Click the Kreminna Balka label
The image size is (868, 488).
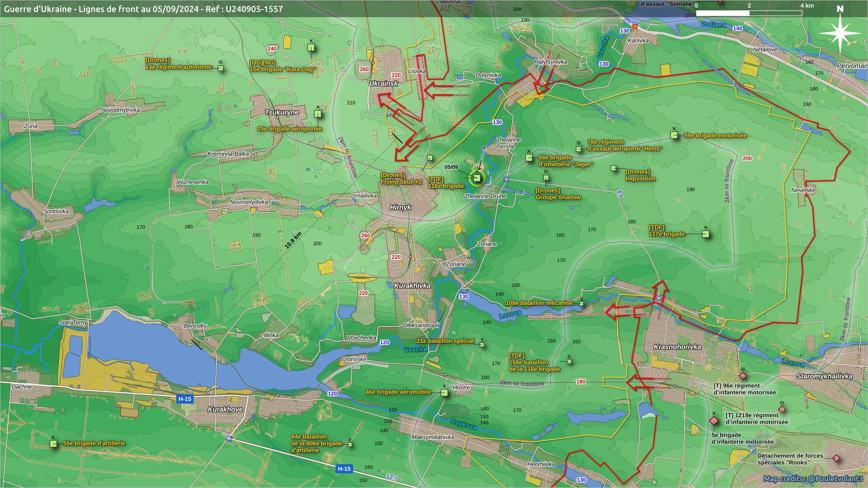tap(228, 154)
